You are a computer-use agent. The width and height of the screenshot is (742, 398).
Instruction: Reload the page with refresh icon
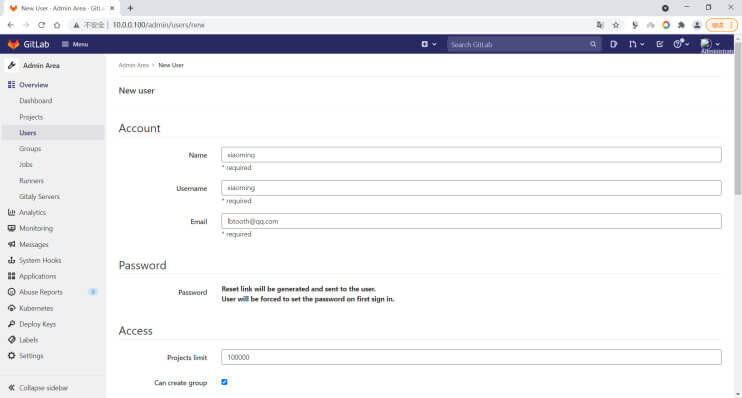click(42, 25)
